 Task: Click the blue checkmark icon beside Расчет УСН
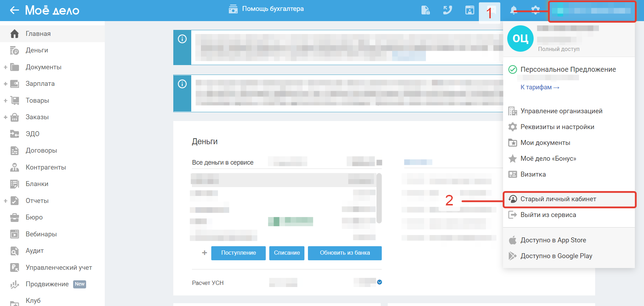[x=380, y=282]
